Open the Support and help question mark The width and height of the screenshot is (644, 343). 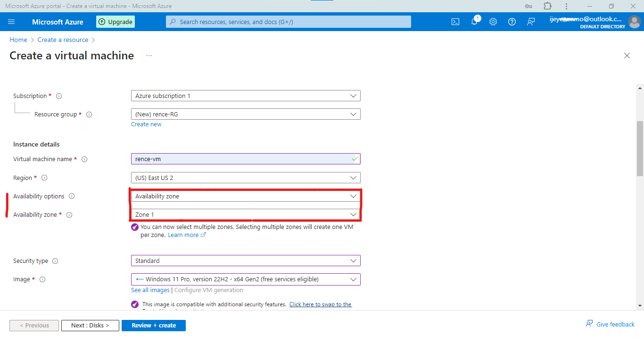(x=512, y=22)
